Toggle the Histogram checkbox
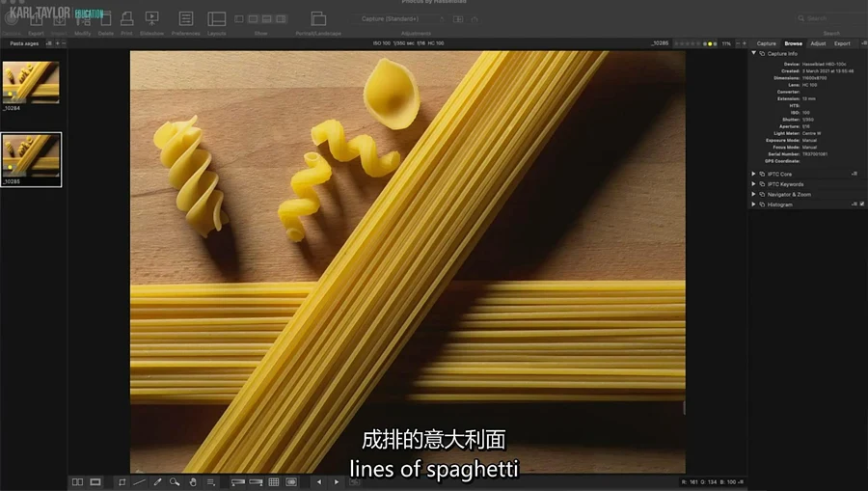 [861, 205]
